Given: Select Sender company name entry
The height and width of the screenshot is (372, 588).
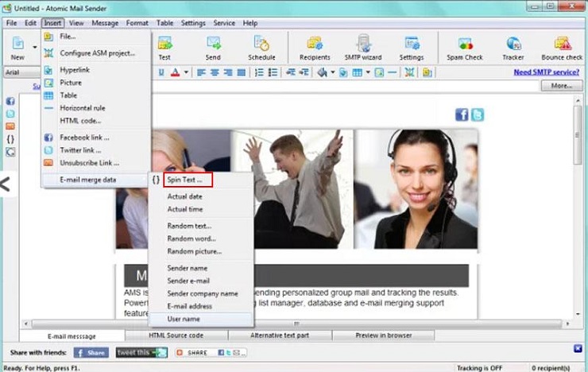Looking at the screenshot, I should [x=201, y=293].
